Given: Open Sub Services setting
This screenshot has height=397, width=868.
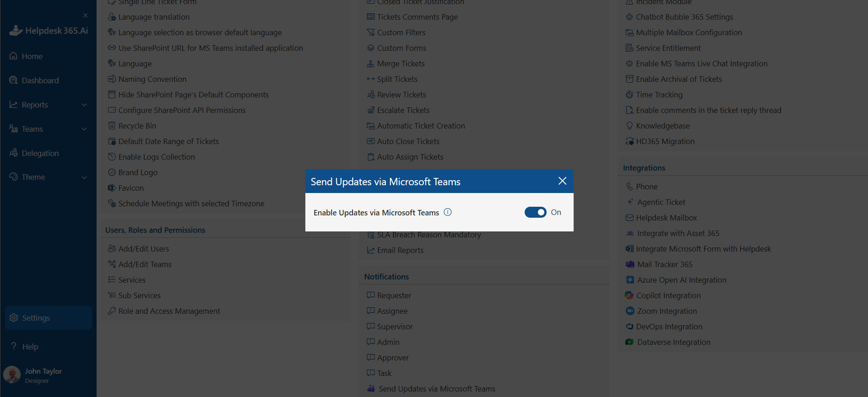Looking at the screenshot, I should (x=140, y=295).
